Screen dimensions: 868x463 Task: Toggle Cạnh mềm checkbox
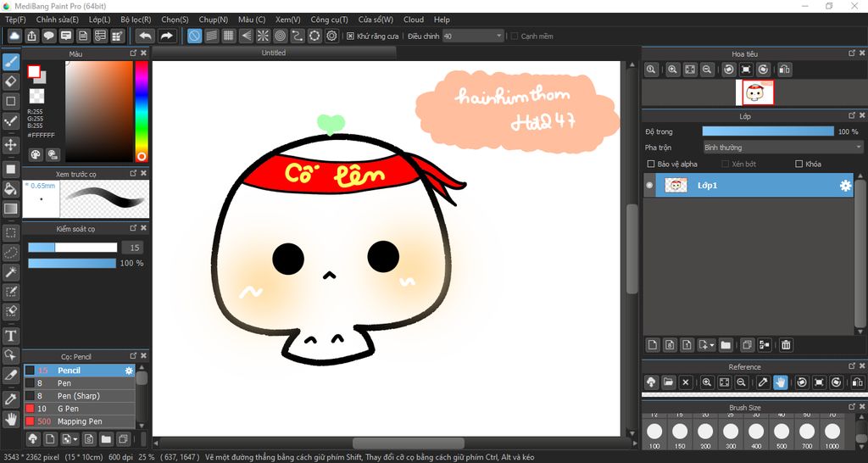[x=515, y=36]
